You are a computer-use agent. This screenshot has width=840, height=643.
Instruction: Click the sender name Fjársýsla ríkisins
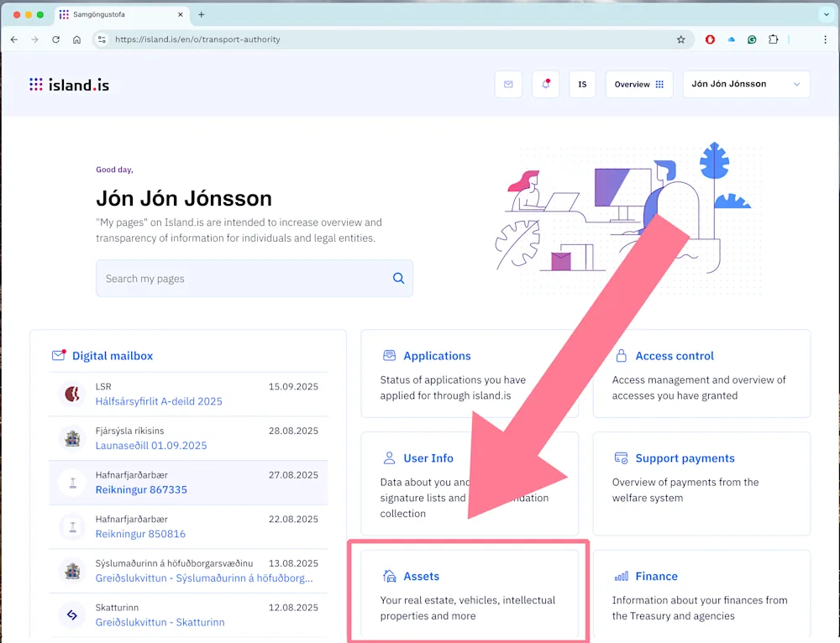129,431
